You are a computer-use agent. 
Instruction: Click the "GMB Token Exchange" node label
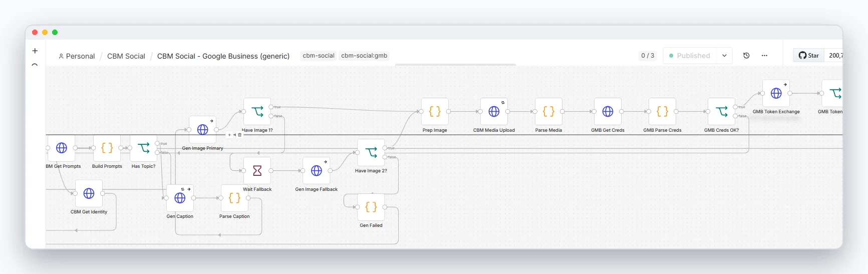click(x=776, y=112)
